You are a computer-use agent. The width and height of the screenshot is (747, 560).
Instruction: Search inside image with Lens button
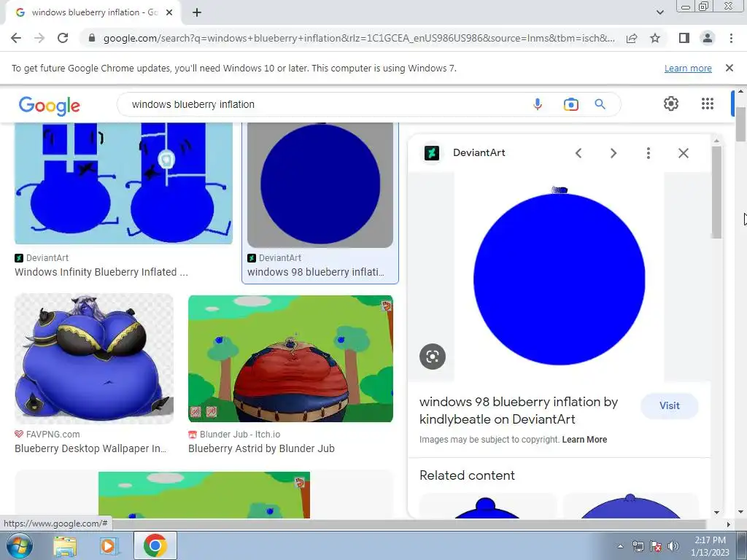coord(433,356)
